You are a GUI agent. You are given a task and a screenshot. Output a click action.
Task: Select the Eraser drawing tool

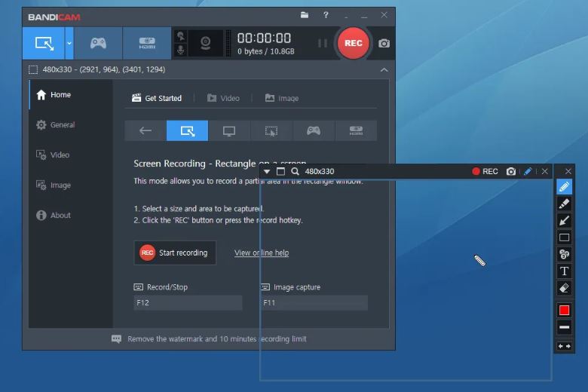pyautogui.click(x=565, y=288)
